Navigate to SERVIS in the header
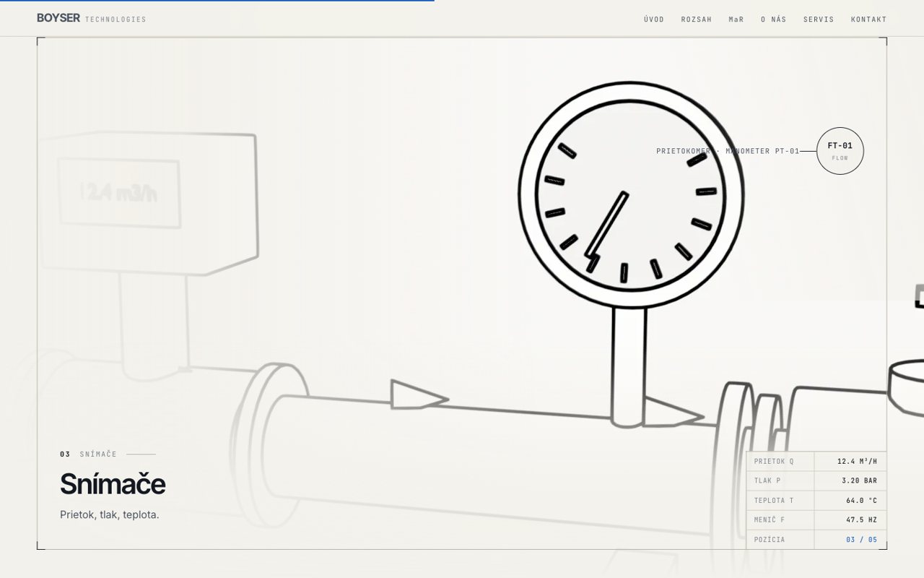Viewport: 924px width, 578px height. pos(819,20)
